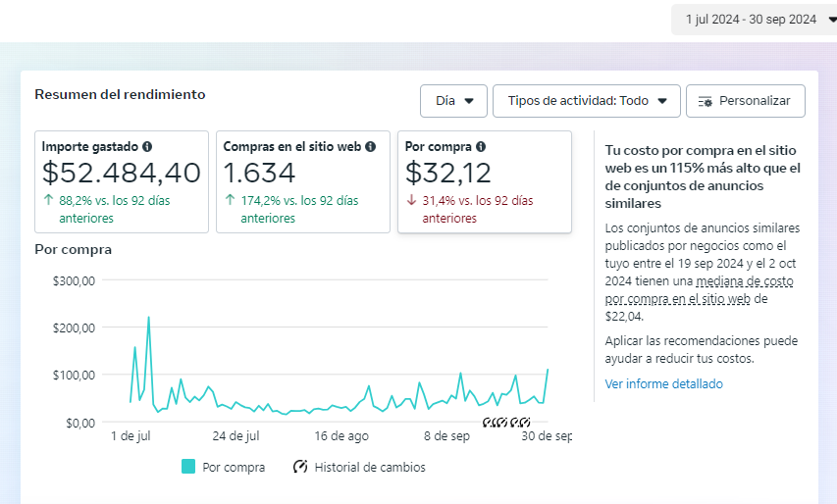Click the 24 de jul axis label
The width and height of the screenshot is (837, 504).
point(235,436)
